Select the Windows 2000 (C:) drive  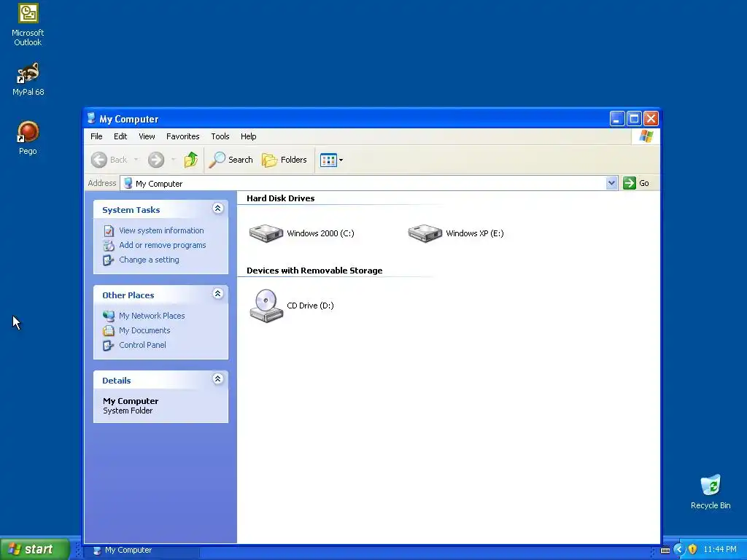pyautogui.click(x=301, y=233)
